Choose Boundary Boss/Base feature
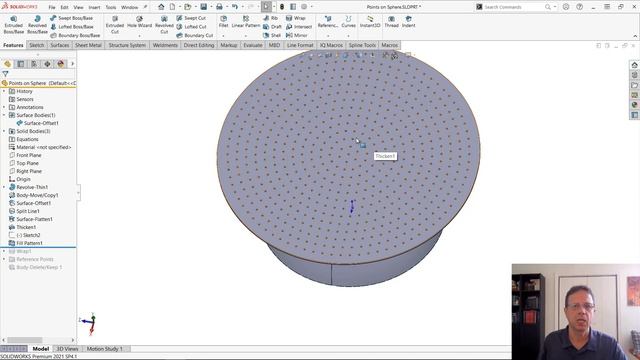This screenshot has height=360, width=640. coord(75,35)
